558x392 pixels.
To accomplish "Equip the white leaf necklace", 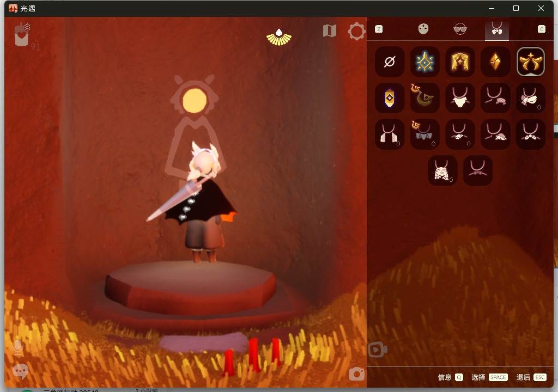I will pyautogui.click(x=460, y=134).
